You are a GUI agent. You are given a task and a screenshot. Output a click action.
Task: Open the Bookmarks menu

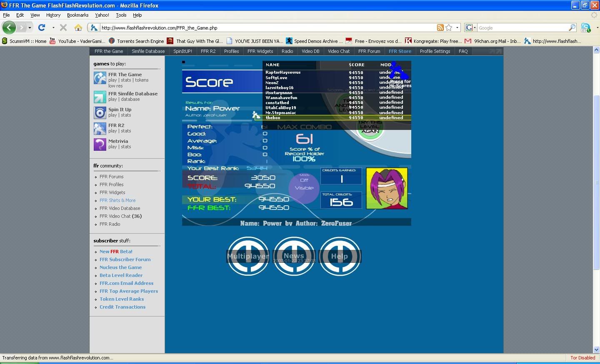pos(77,15)
